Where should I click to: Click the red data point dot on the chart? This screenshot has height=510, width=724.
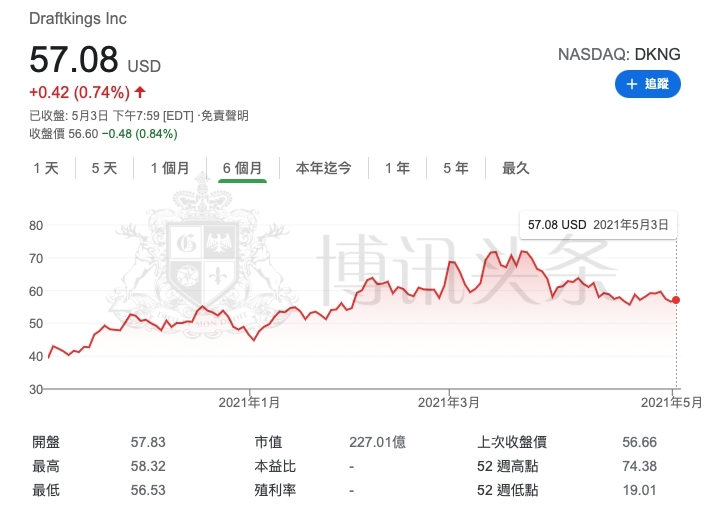[x=676, y=300]
